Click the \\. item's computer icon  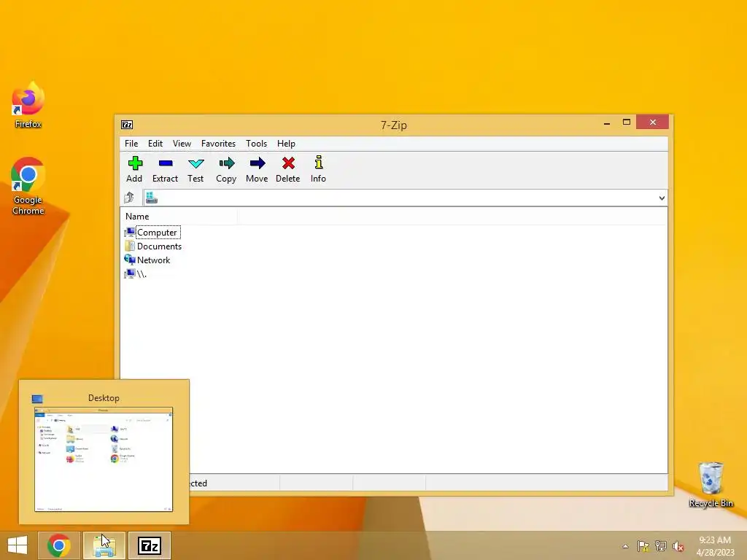pyautogui.click(x=130, y=274)
